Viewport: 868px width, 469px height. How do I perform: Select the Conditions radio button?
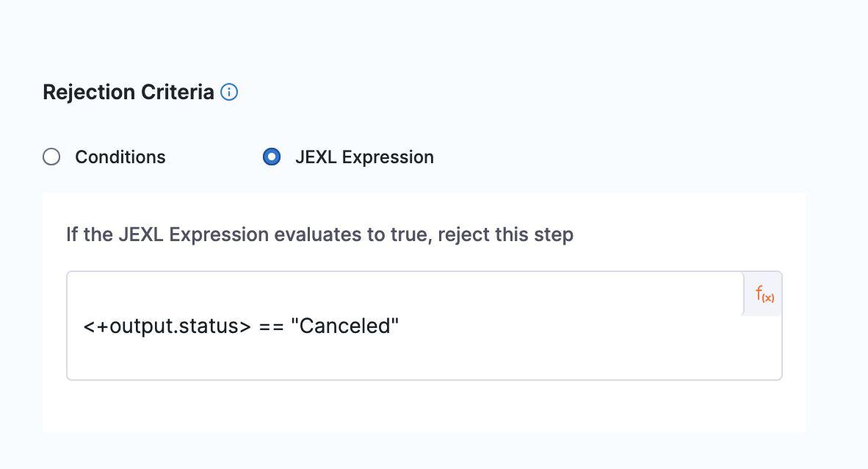51,157
